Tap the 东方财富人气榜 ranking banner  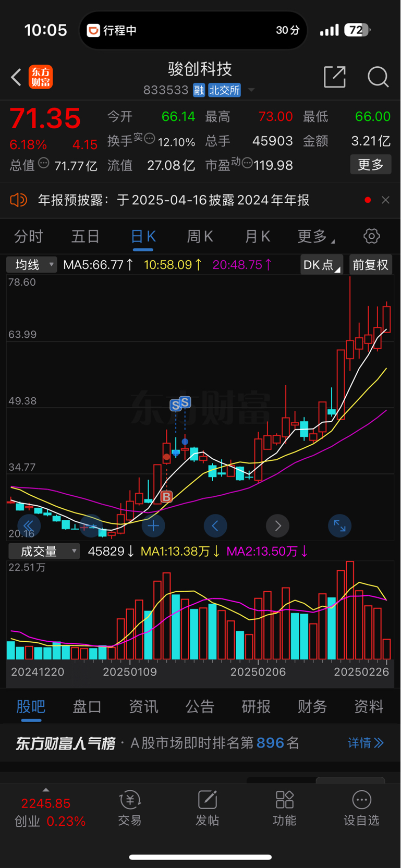pyautogui.click(x=200, y=743)
